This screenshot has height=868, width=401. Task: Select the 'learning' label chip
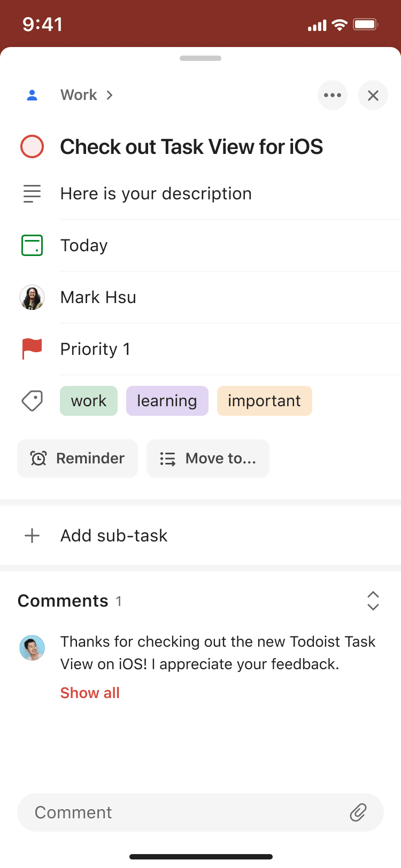(167, 400)
